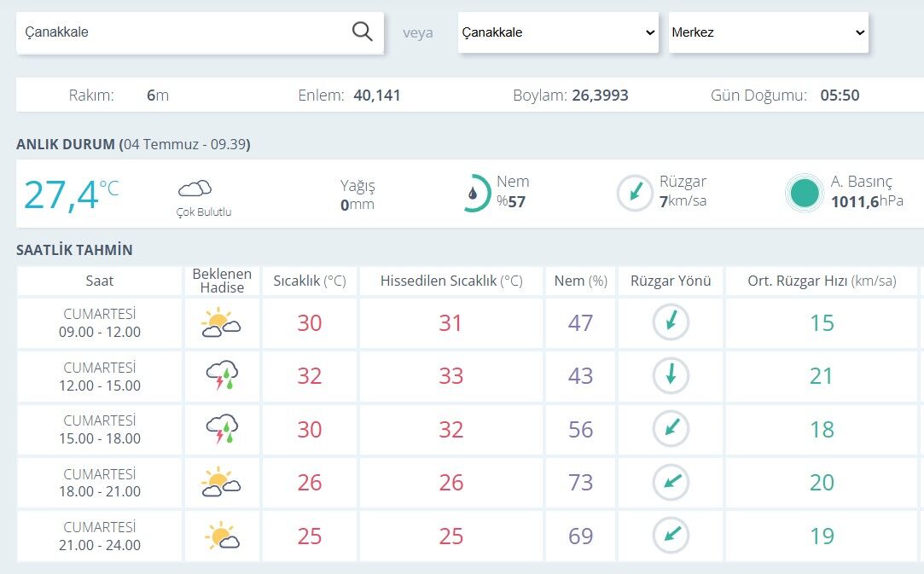Screen dimensions: 924x574
Task: Click the A. Basınç 1011,6hPa value
Action: tap(867, 201)
